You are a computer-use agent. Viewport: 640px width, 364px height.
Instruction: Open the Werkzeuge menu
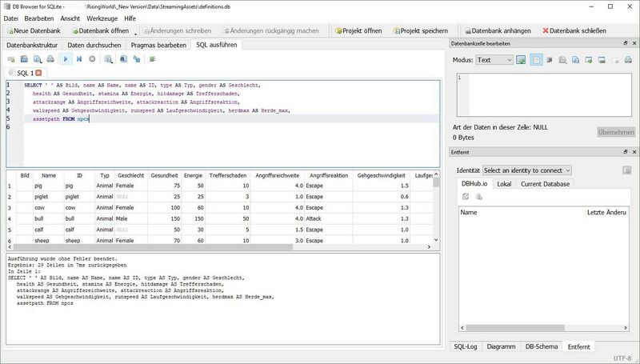(x=102, y=18)
